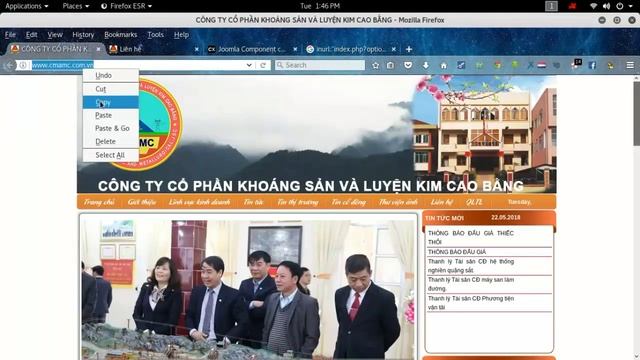This screenshot has width=640, height=360.
Task: Click the Home icon in toolbar
Action: click(x=444, y=65)
